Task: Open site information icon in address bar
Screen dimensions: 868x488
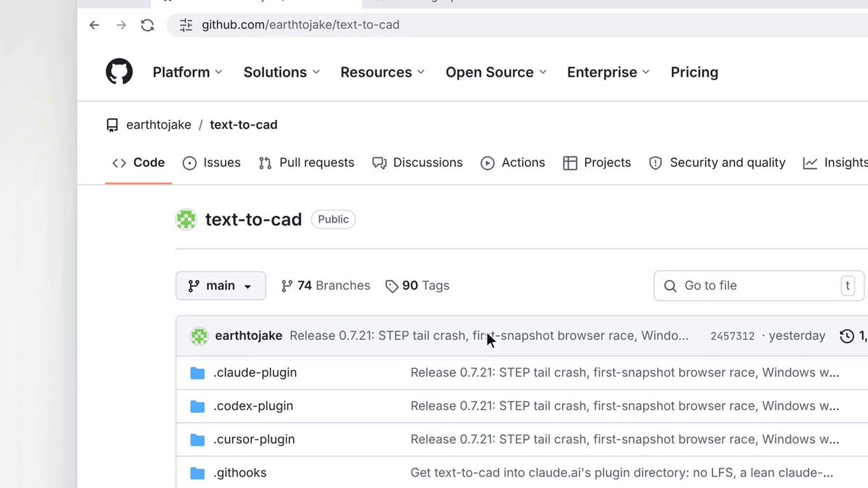Action: click(x=186, y=25)
